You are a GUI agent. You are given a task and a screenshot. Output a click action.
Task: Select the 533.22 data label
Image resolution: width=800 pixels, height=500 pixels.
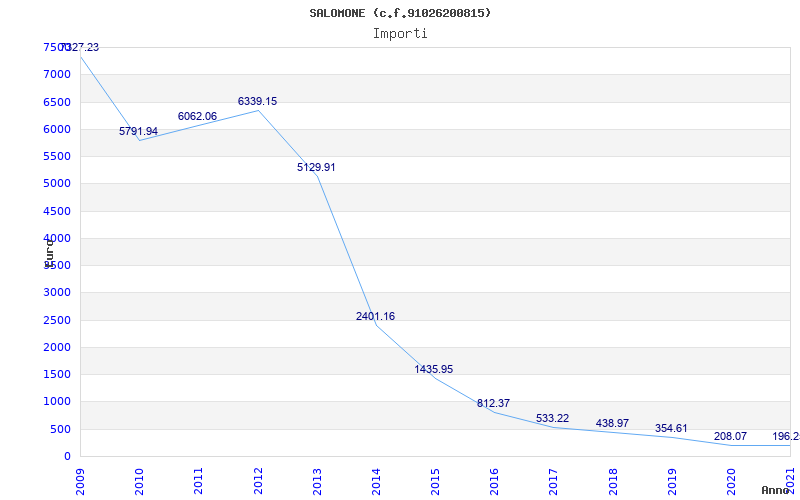(x=553, y=418)
